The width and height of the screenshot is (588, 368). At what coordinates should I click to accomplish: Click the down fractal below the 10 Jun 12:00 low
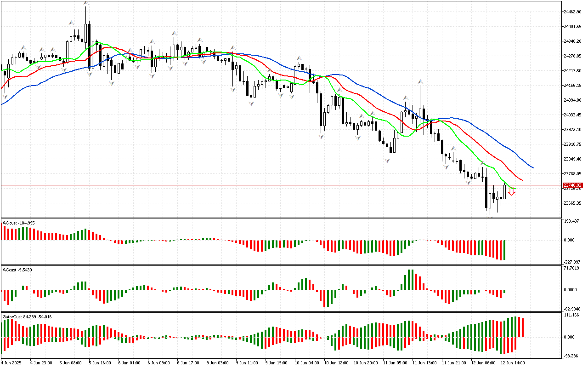coord(321,137)
